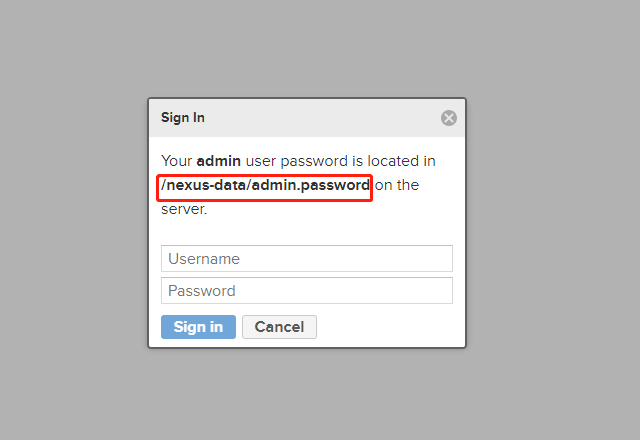This screenshot has width=640, height=440.
Task: Submit credentials with Sign in
Action: click(198, 327)
